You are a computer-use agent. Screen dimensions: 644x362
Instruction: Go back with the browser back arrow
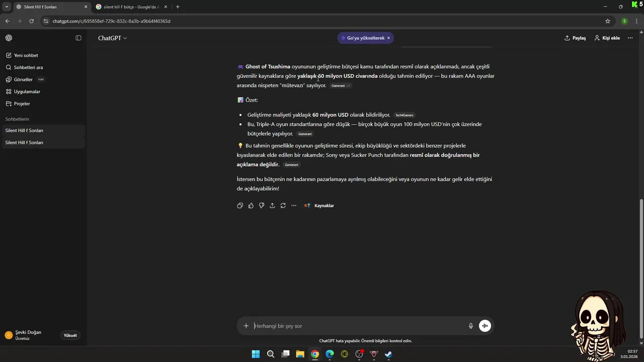(x=7, y=21)
